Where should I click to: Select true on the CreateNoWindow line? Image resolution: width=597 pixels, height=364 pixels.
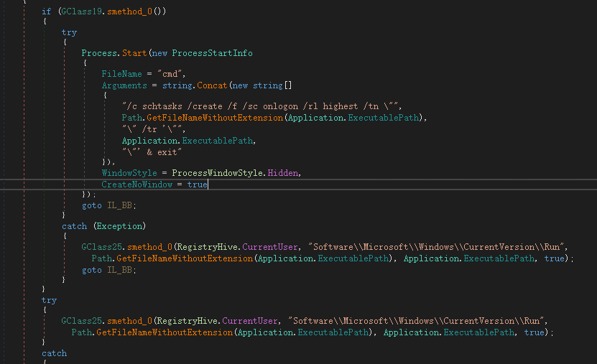198,184
